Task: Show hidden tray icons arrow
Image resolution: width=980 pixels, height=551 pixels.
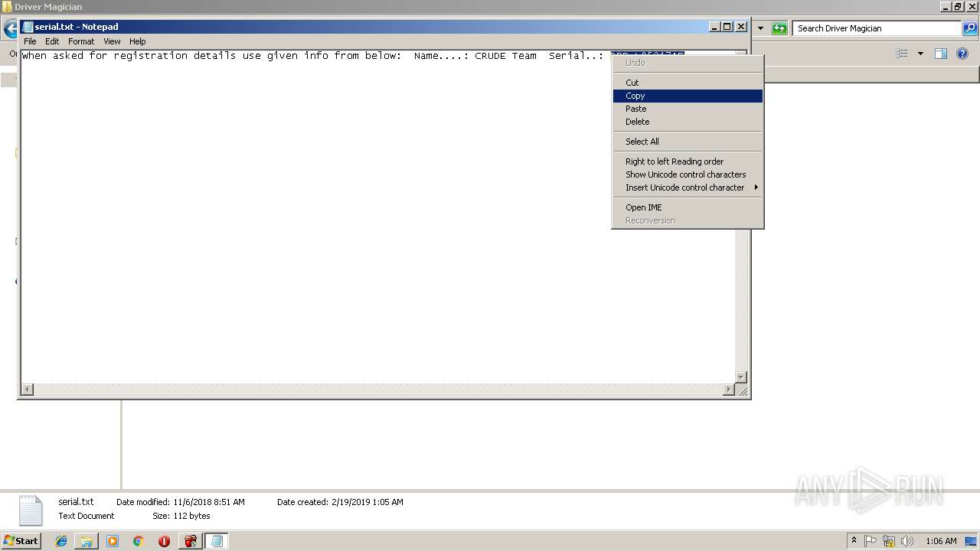Action: [x=854, y=541]
